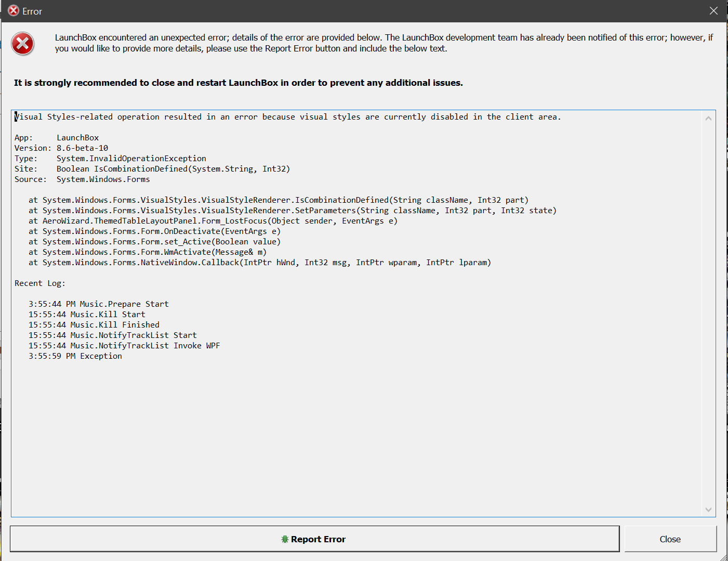Click the scroll down arrow in error text box
This screenshot has width=728, height=561.
click(708, 510)
